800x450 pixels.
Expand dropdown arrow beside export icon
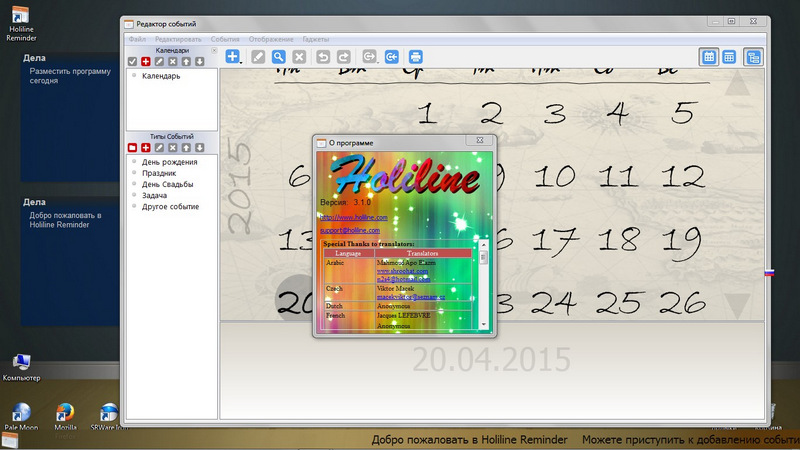(x=378, y=62)
